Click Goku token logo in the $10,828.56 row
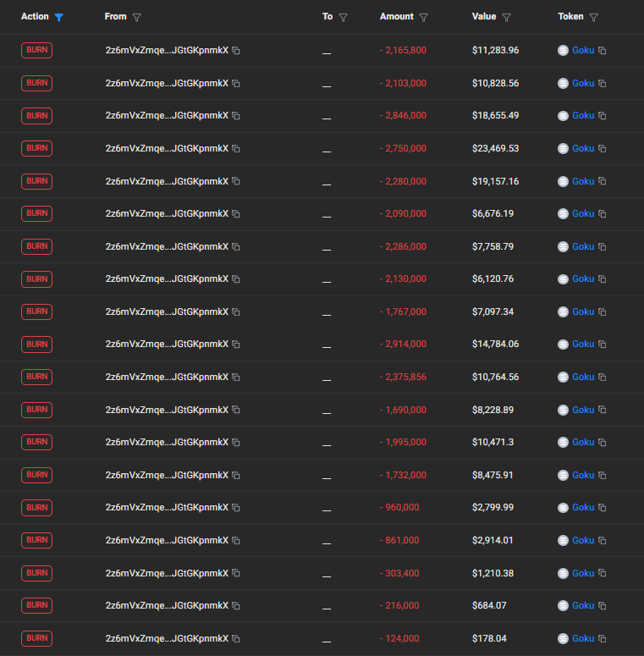Screen dimensions: 644x656 click(563, 84)
